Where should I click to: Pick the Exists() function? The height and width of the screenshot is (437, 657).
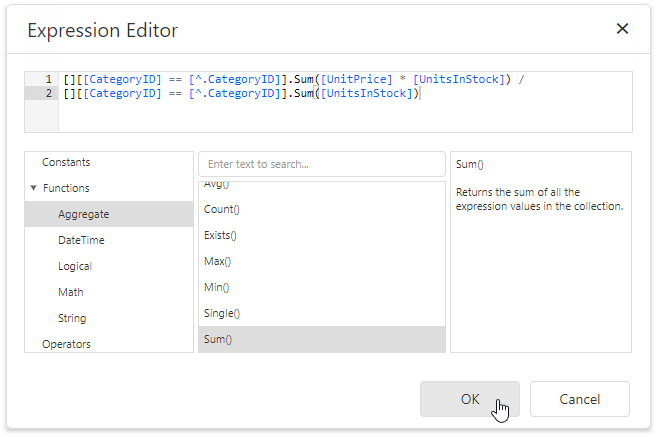click(222, 236)
